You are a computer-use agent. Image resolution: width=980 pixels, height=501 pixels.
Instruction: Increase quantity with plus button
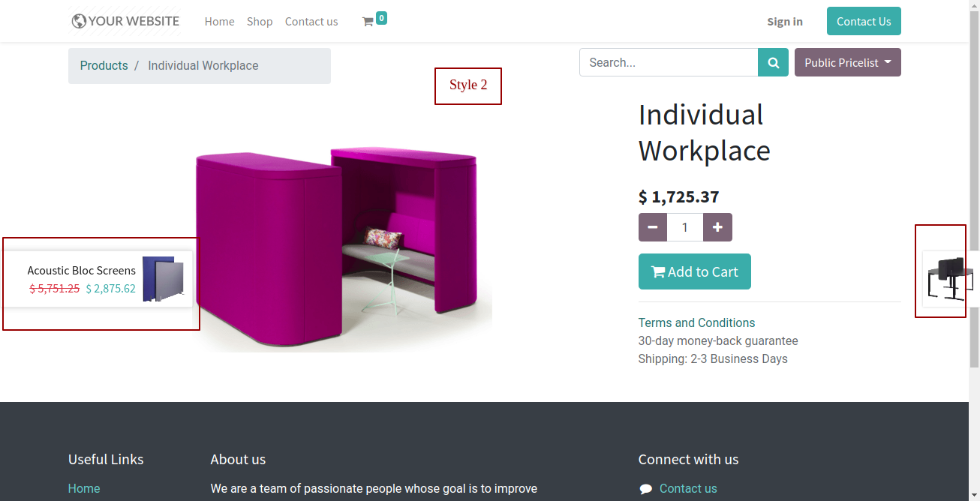717,227
